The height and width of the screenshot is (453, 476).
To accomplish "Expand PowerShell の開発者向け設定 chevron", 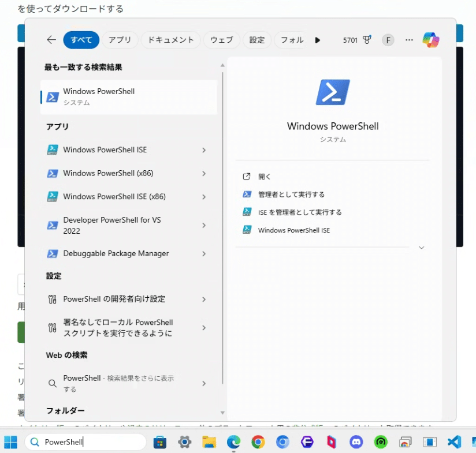I will pos(204,299).
